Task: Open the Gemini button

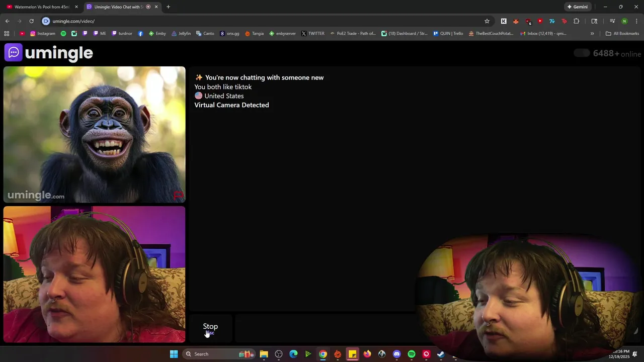Action: pyautogui.click(x=577, y=7)
